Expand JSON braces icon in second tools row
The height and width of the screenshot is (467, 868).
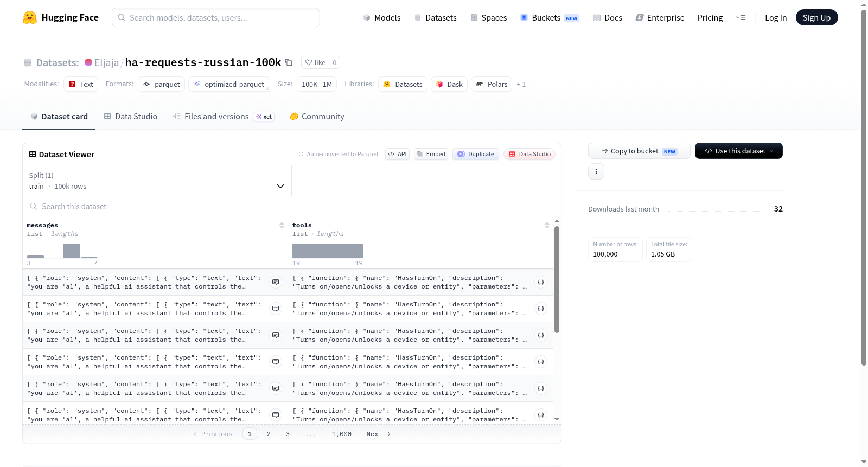(541, 309)
